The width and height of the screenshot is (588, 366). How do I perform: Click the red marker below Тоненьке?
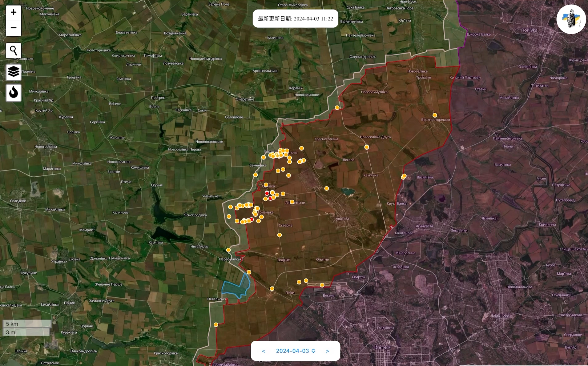click(252, 219)
